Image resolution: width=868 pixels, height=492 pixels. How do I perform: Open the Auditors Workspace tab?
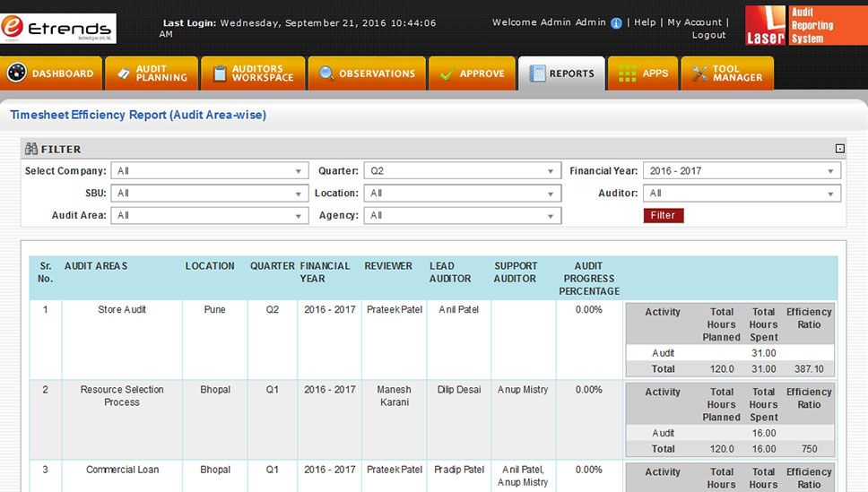[x=253, y=73]
